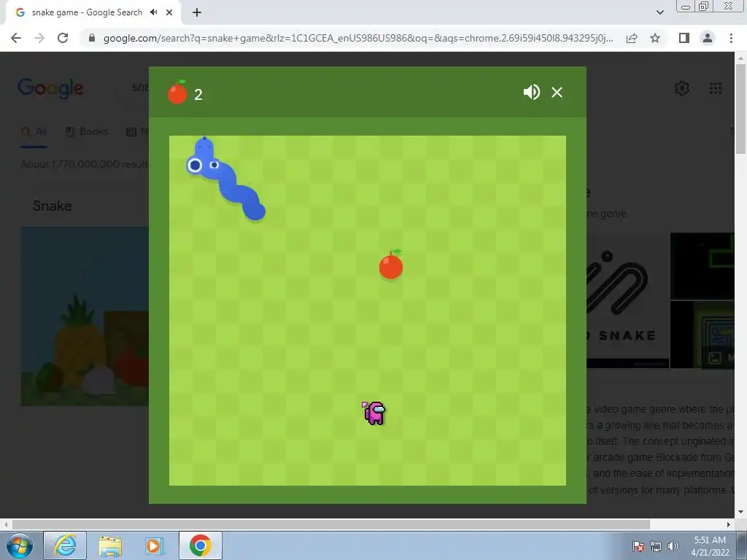Click the Chrome taskbar icon
The width and height of the screenshot is (747, 560).
click(x=201, y=545)
